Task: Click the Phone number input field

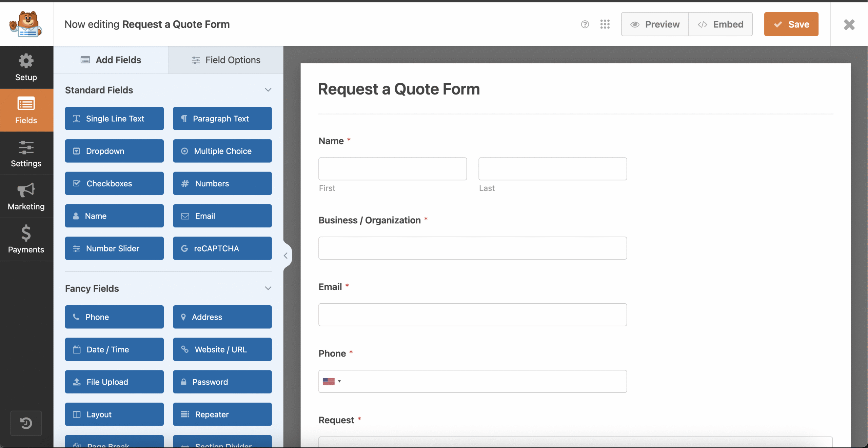Action: (473, 382)
